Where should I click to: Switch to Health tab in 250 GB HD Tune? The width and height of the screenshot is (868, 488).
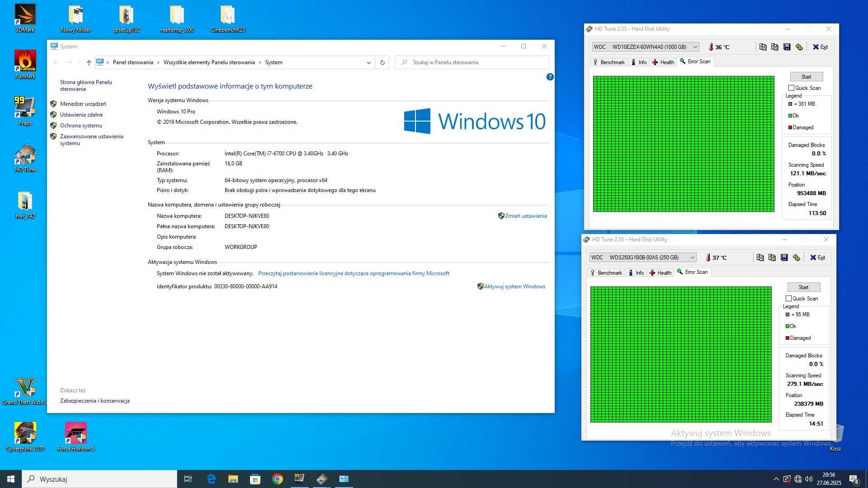click(x=660, y=273)
